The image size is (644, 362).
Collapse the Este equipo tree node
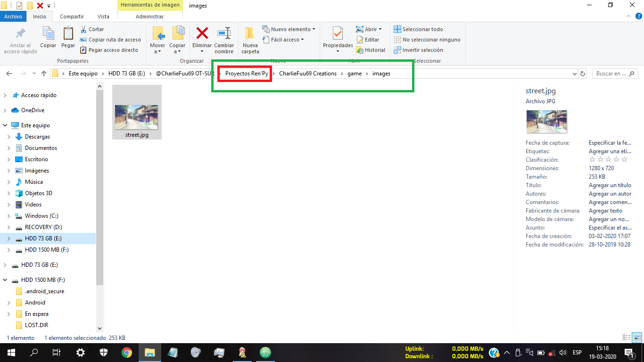click(5, 125)
